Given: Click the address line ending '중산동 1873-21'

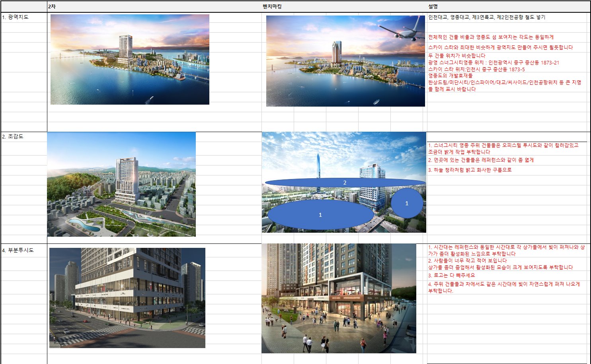Looking at the screenshot, I should click(x=493, y=62).
